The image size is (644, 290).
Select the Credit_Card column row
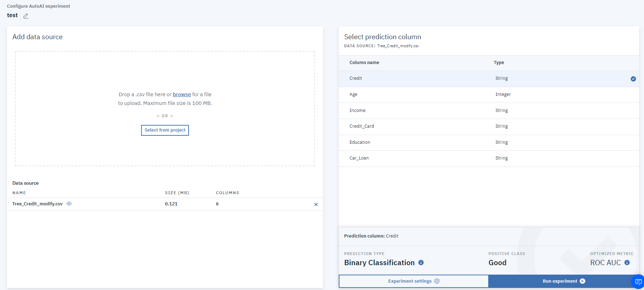pos(361,126)
